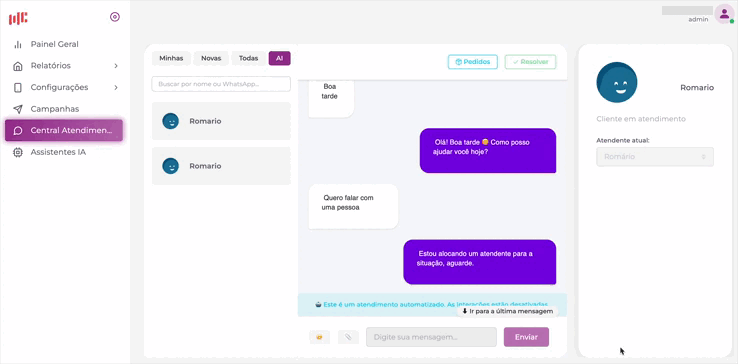Select the AI conversations tab
Image resolution: width=738 pixels, height=364 pixels.
[280, 58]
